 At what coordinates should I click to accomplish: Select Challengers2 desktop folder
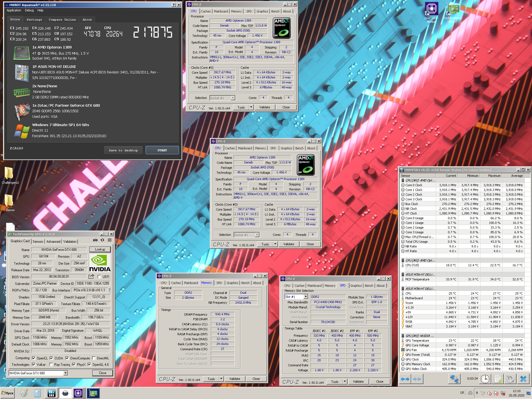pyautogui.click(x=10, y=176)
